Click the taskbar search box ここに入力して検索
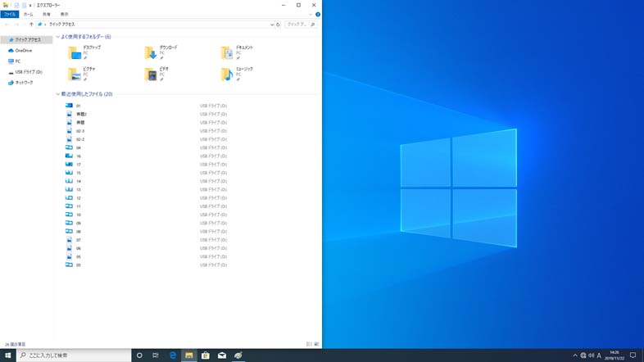The image size is (644, 362). (x=74, y=355)
